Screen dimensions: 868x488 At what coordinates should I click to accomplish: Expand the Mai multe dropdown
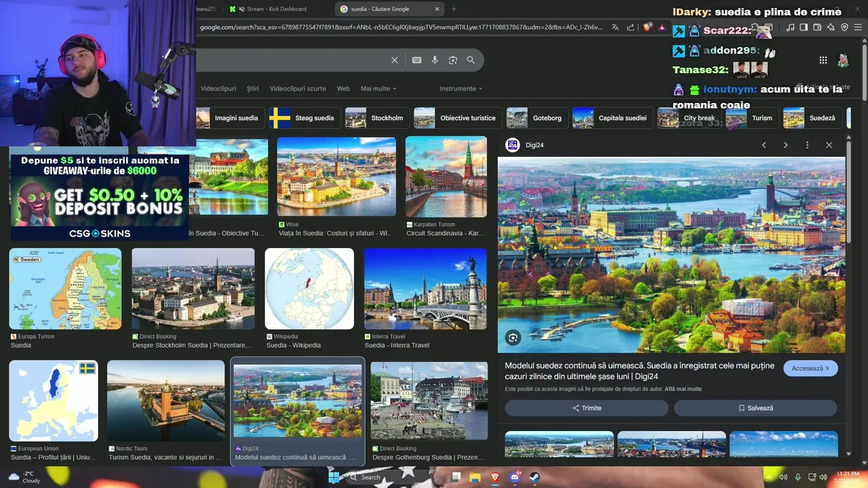click(x=378, y=89)
